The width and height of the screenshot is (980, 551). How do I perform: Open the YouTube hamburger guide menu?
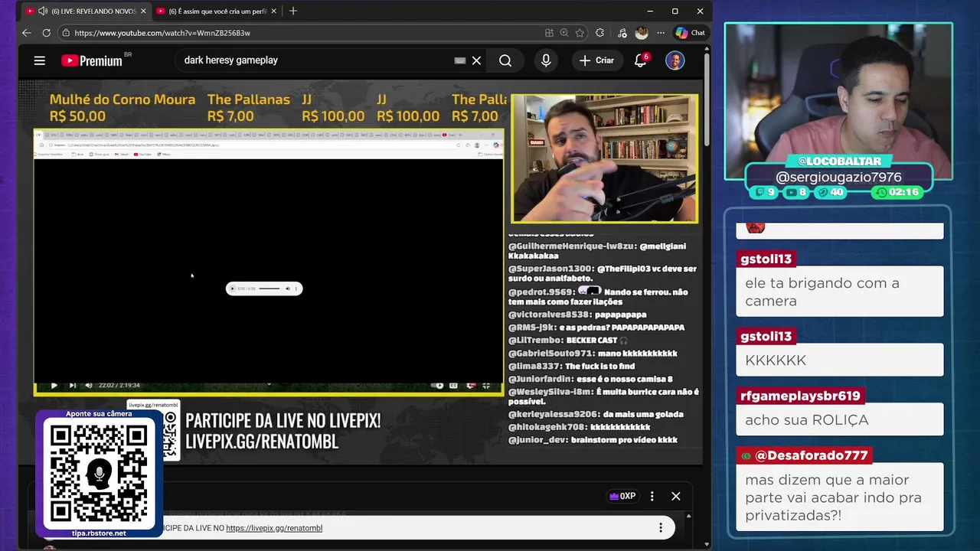40,60
